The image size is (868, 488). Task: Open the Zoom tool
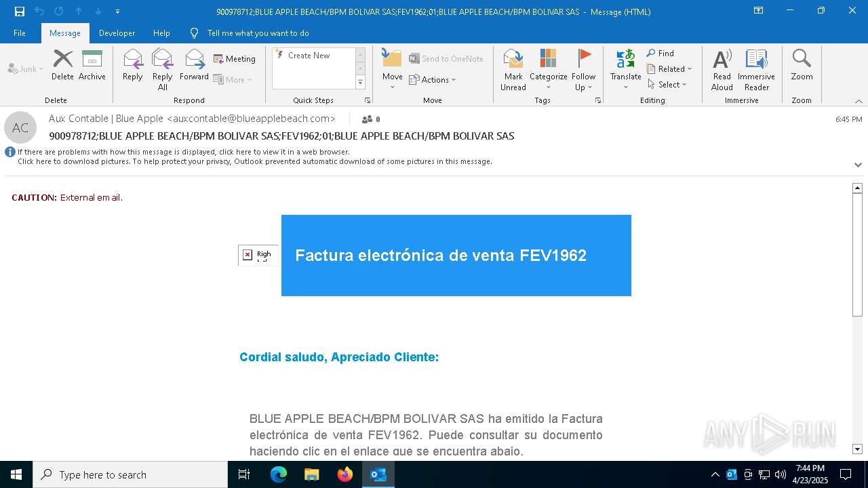click(802, 65)
